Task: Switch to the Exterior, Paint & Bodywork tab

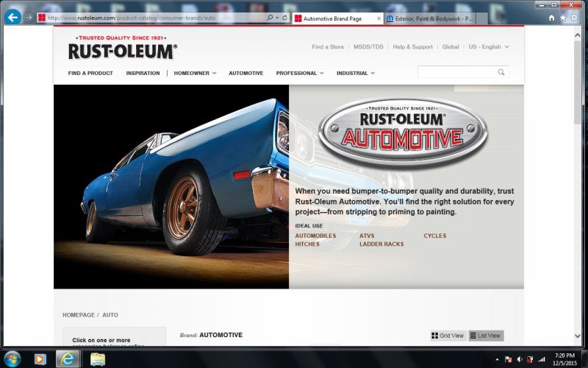Action: (430, 18)
